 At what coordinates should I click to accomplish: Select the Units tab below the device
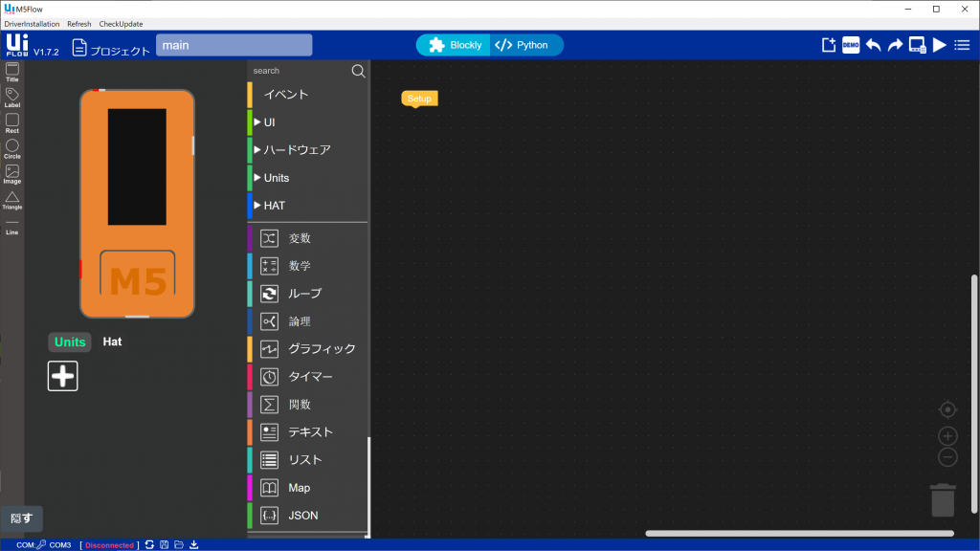tap(69, 342)
